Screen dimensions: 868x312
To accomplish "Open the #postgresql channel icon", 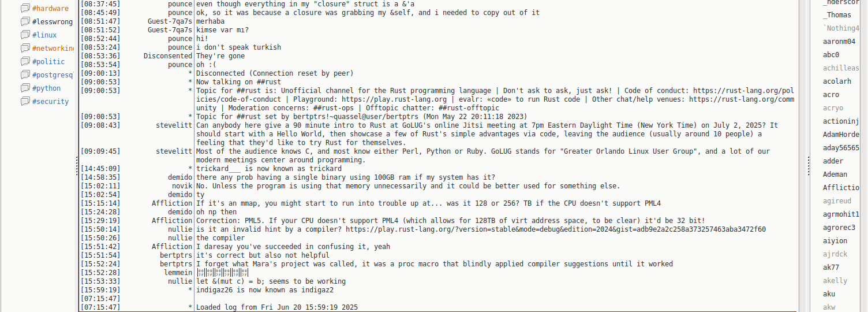I will [x=25, y=75].
